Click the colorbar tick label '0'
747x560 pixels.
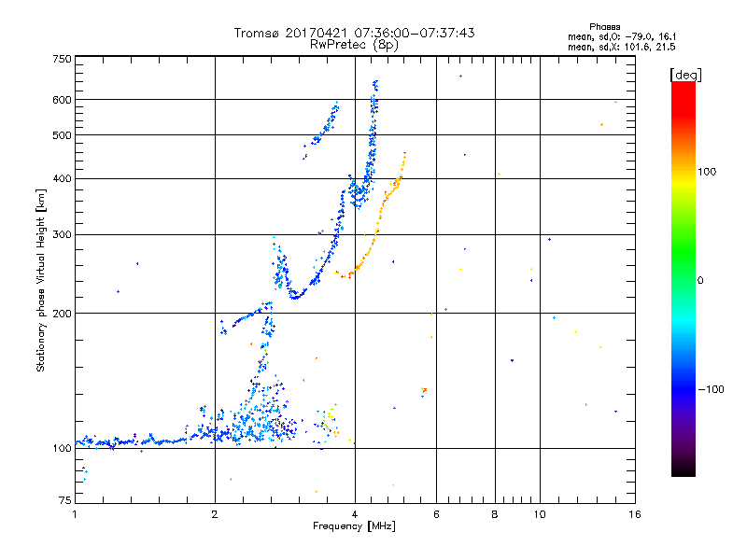pos(700,281)
